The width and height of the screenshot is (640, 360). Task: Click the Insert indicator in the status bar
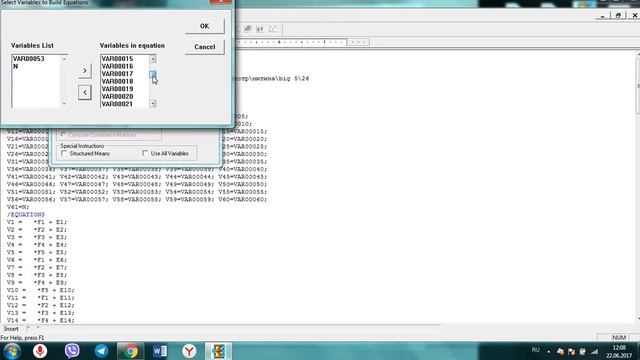11,329
